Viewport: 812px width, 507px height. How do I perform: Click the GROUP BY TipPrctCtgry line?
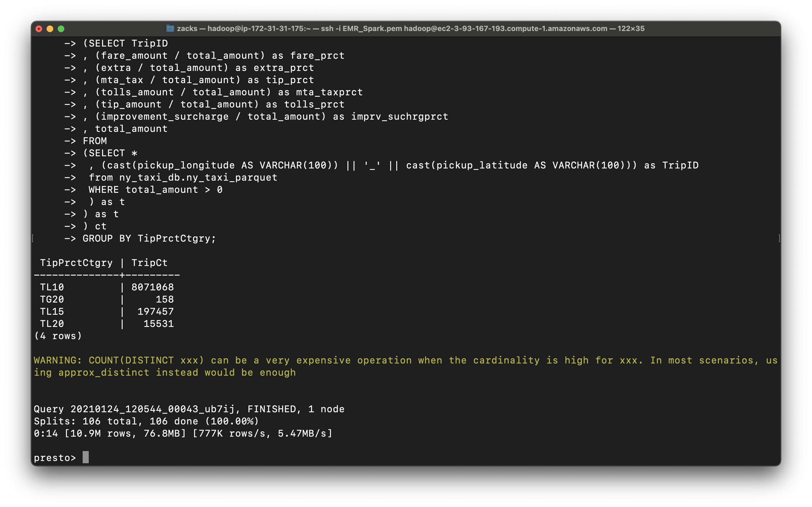point(149,239)
